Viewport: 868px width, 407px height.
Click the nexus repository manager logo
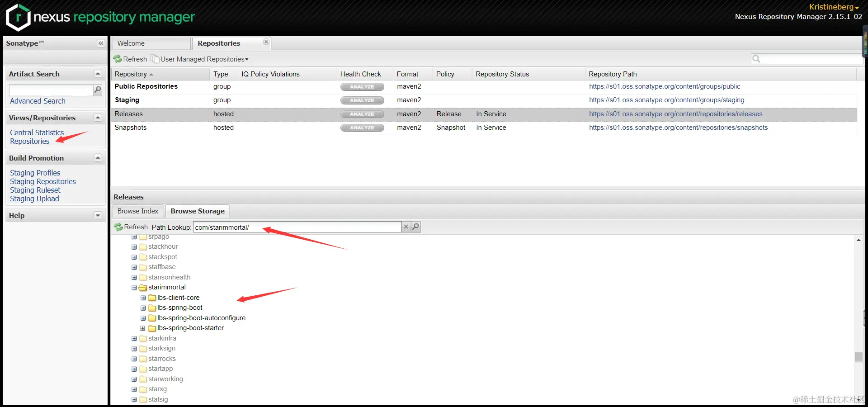pos(100,17)
